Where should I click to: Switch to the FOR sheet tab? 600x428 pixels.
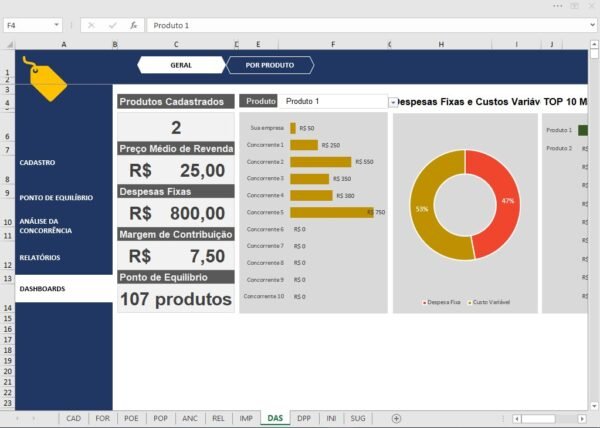[103, 418]
